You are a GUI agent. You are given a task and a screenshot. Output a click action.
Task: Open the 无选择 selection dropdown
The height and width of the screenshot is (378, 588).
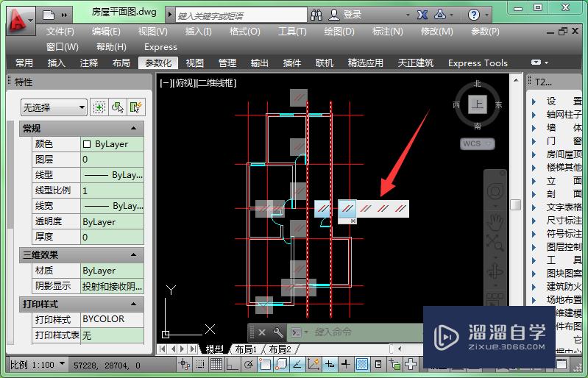point(54,108)
